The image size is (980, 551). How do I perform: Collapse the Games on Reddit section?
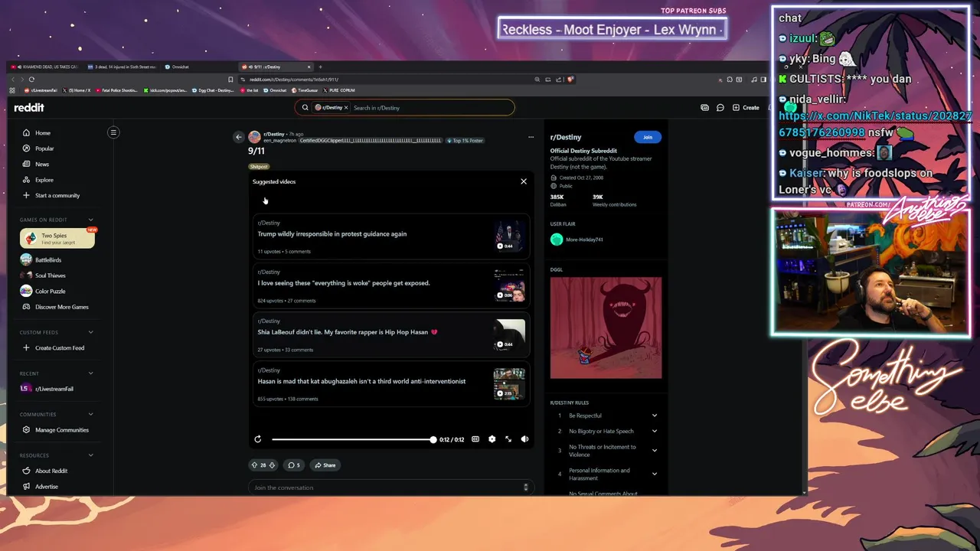pos(90,220)
